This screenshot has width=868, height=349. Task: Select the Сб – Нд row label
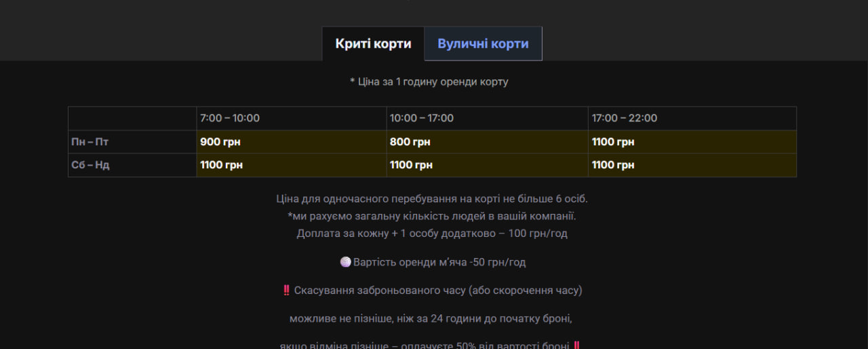click(x=132, y=165)
